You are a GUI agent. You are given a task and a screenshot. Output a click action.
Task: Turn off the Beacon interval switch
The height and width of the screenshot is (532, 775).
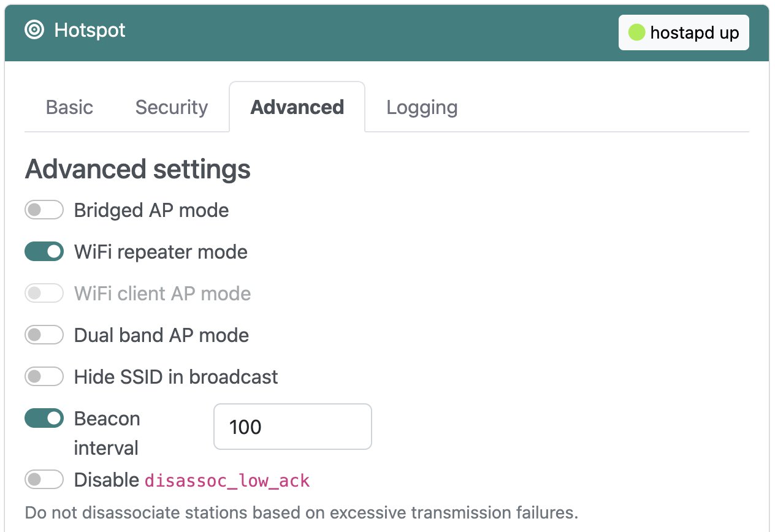pyautogui.click(x=44, y=419)
